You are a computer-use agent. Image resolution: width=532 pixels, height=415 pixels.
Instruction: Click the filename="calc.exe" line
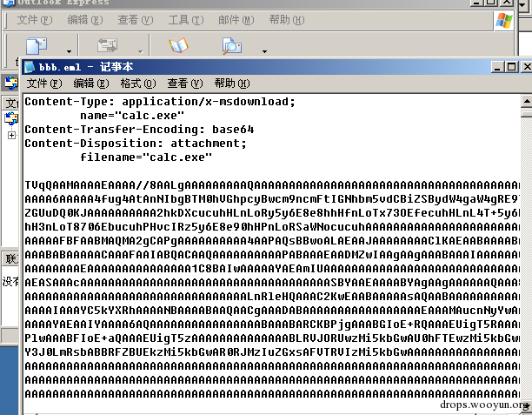(146, 157)
